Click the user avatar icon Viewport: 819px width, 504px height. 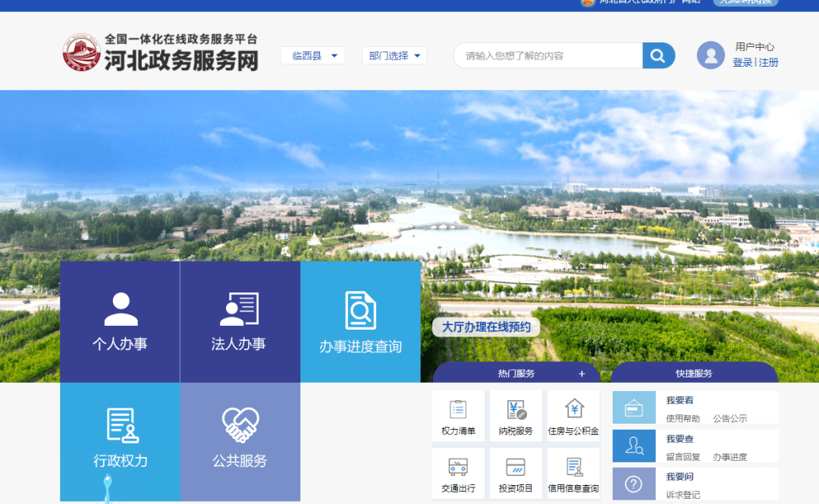[711, 55]
